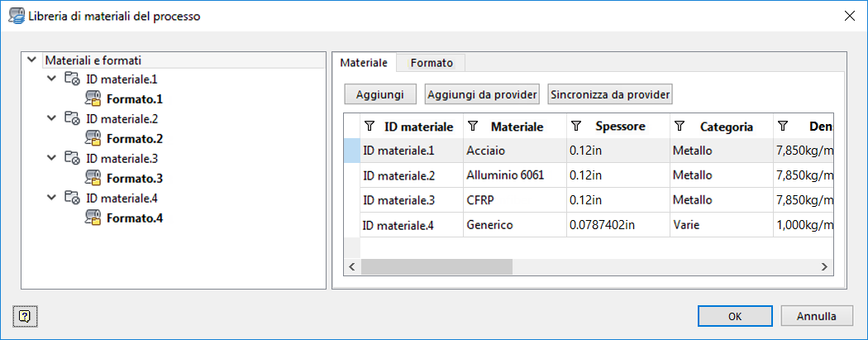Screen dimensions: 868x340
Task: Select the Materiale tab
Action: point(364,62)
